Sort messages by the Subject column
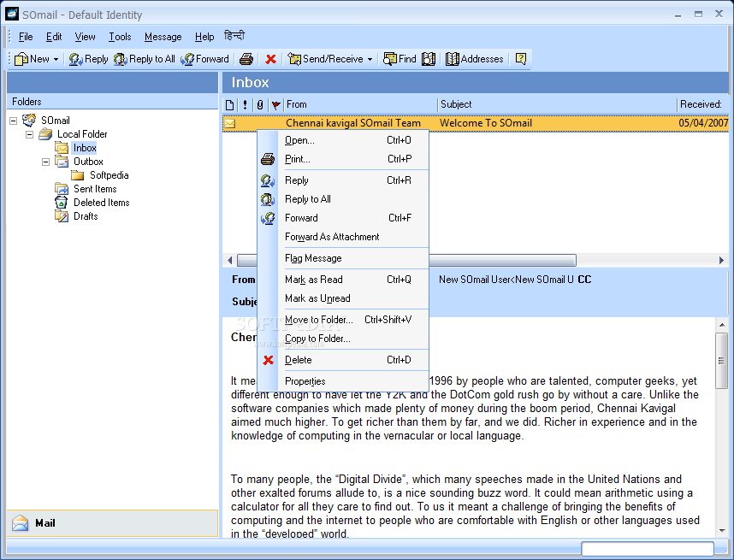The image size is (734, 560). pyautogui.click(x=557, y=105)
